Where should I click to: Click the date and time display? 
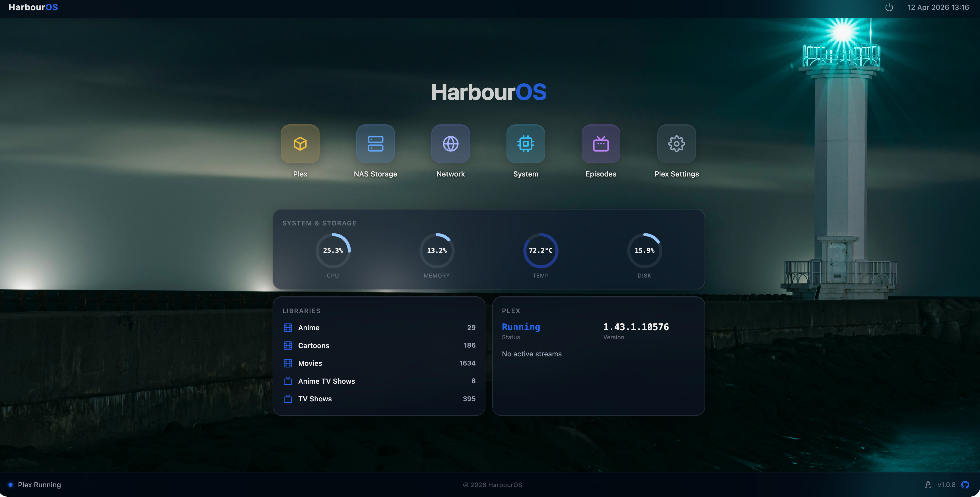pos(938,7)
